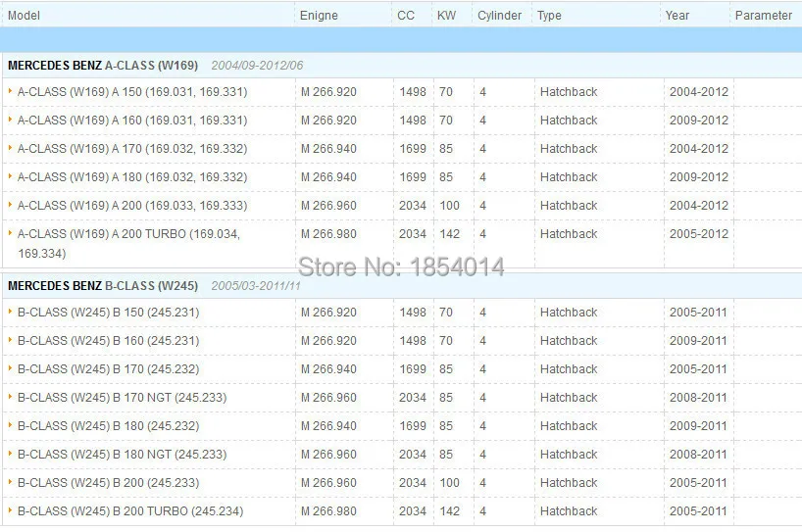
Task: Click the arrow bullet beside B 200 (245.233)
Action: tap(10, 481)
